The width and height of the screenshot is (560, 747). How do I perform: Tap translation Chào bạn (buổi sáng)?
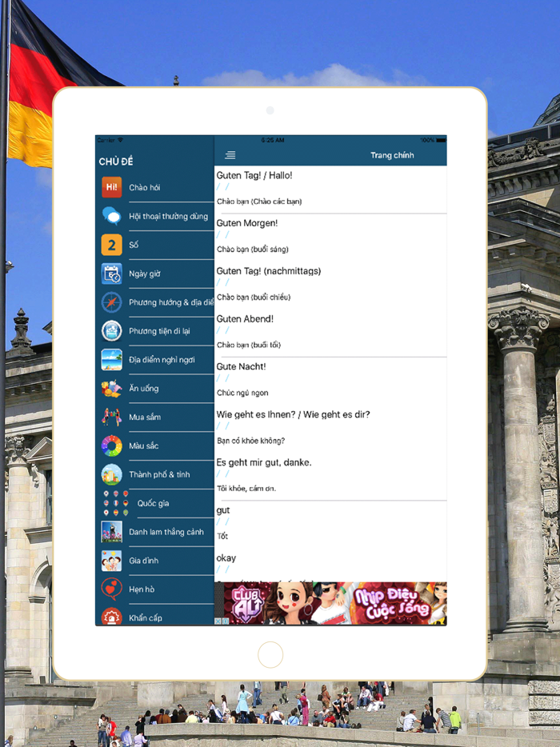click(253, 250)
